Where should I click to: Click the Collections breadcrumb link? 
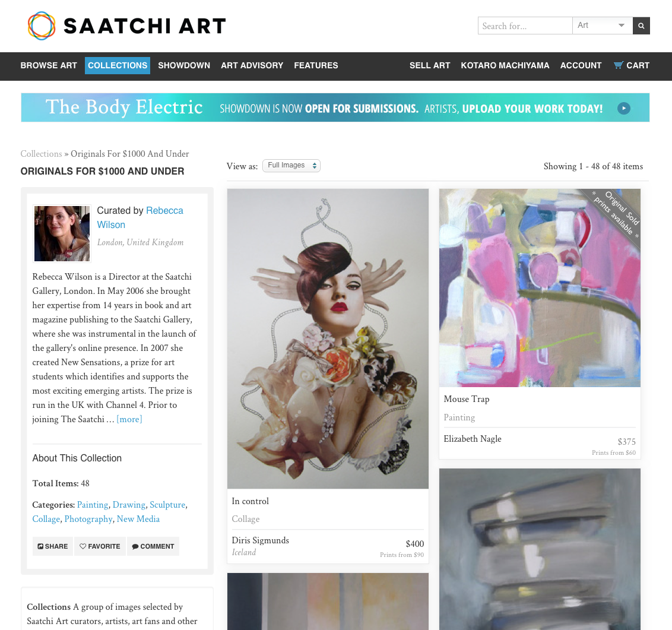[41, 154]
